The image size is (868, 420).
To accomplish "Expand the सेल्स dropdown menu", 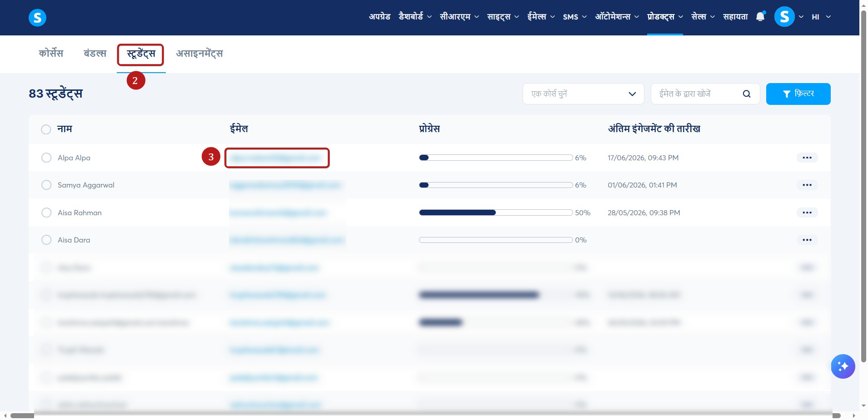I will (x=703, y=17).
